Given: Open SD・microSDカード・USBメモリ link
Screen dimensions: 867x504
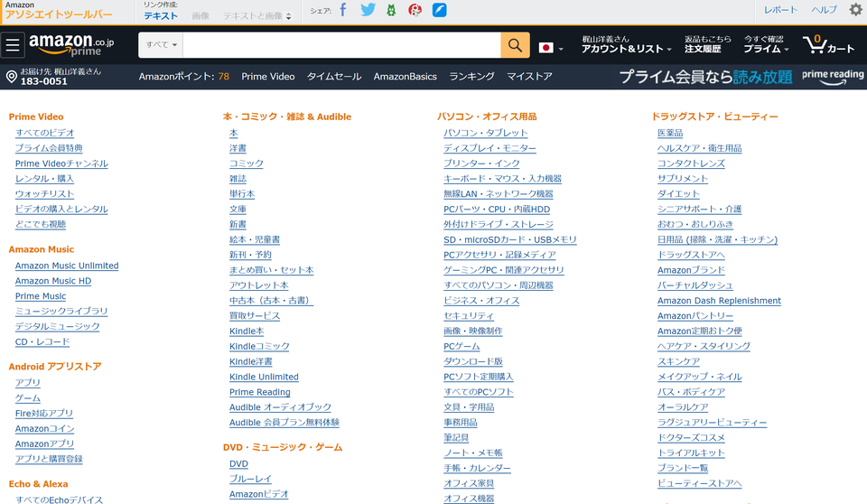Looking at the screenshot, I should tap(509, 239).
